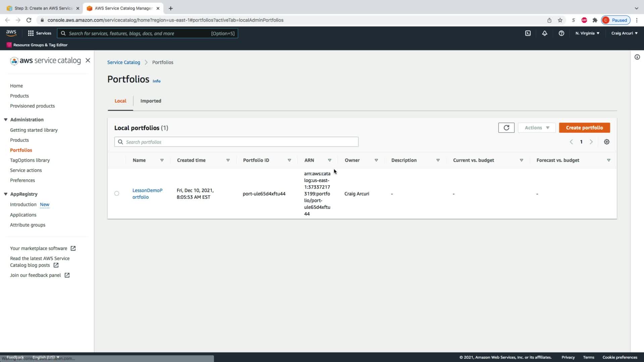The image size is (644, 362).
Task: Open the table preferences gear icon
Action: pos(606,142)
